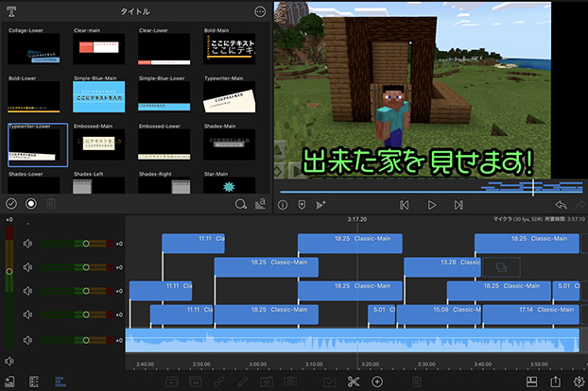The image size is (588, 391).
Task: Tap the circular record-style button below library
Action: [x=31, y=204]
